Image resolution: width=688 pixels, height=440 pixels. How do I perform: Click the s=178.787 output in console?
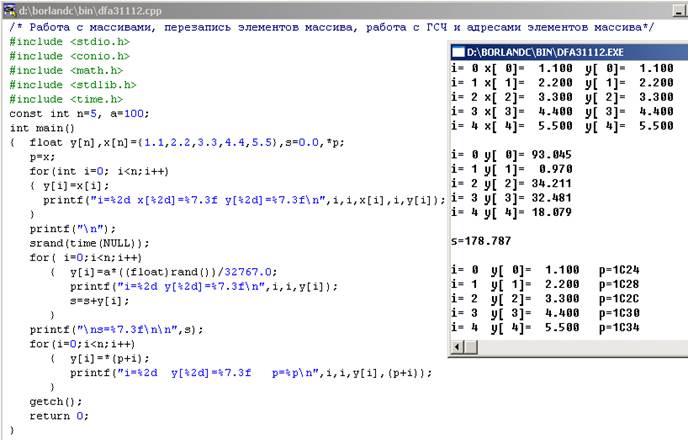coord(481,241)
